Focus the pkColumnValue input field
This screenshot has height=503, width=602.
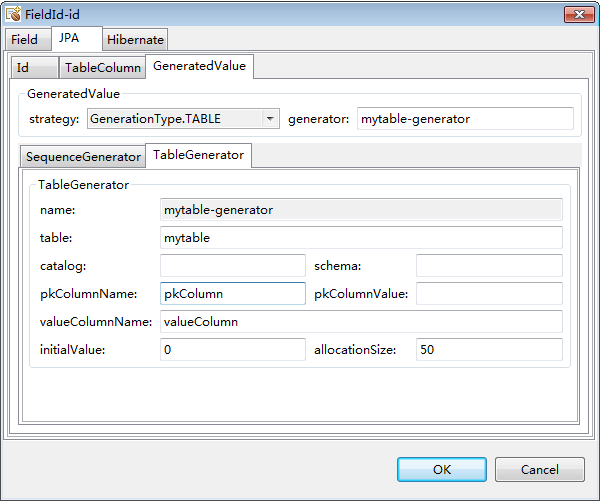coord(489,294)
